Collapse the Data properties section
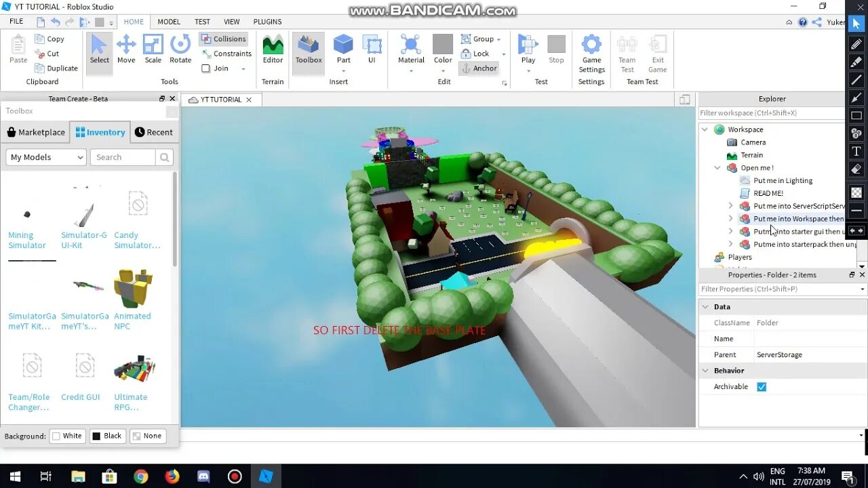The height and width of the screenshot is (488, 868). pyautogui.click(x=705, y=307)
